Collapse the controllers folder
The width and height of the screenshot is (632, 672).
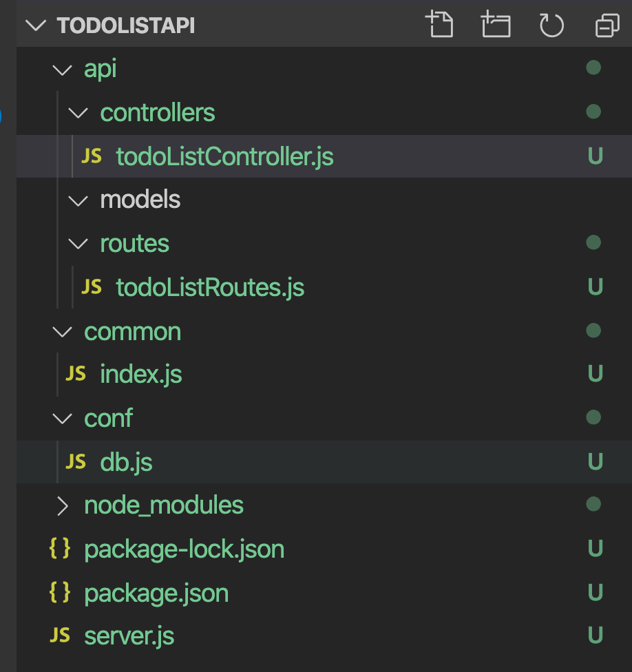tap(79, 112)
